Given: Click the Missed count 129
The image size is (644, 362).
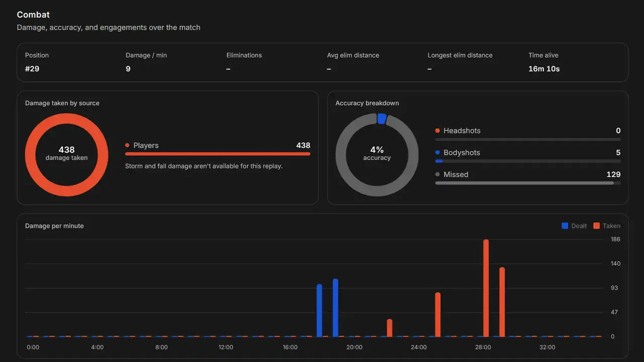Looking at the screenshot, I should [613, 174].
